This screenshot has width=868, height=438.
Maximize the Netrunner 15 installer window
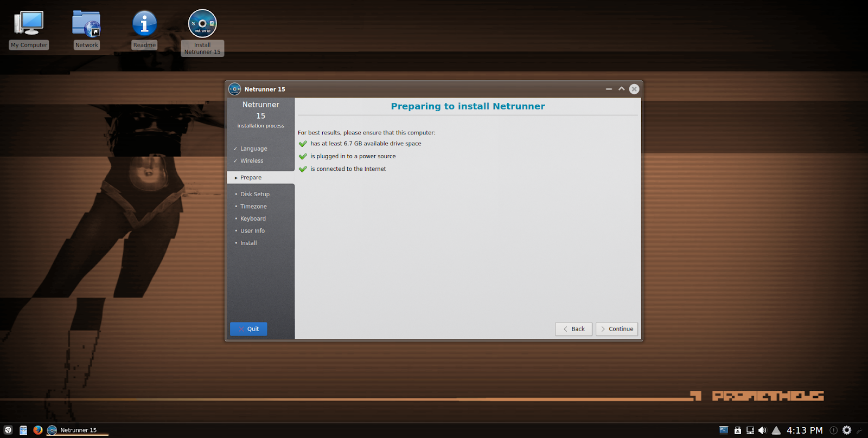click(x=622, y=89)
